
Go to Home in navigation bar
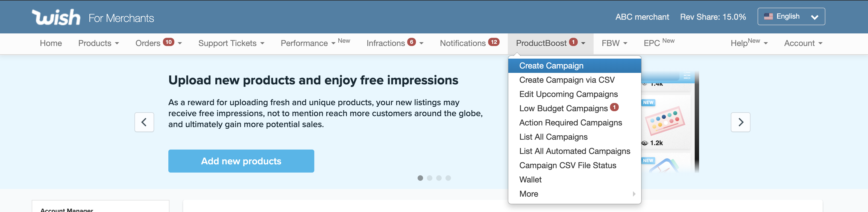[51, 43]
